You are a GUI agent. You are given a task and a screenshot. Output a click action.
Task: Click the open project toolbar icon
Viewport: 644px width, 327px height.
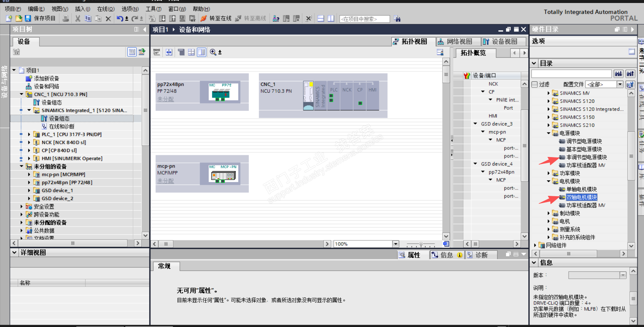point(19,19)
